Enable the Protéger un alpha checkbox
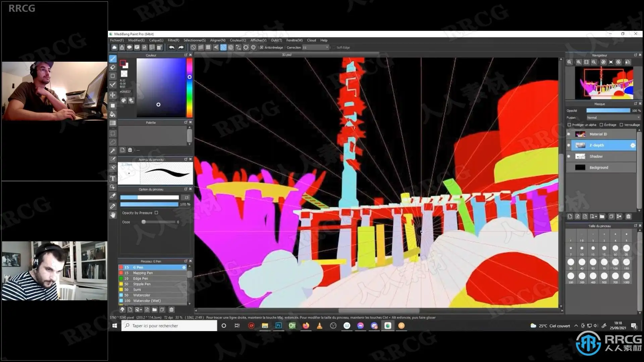Screen dimensions: 644x362 (x=569, y=125)
